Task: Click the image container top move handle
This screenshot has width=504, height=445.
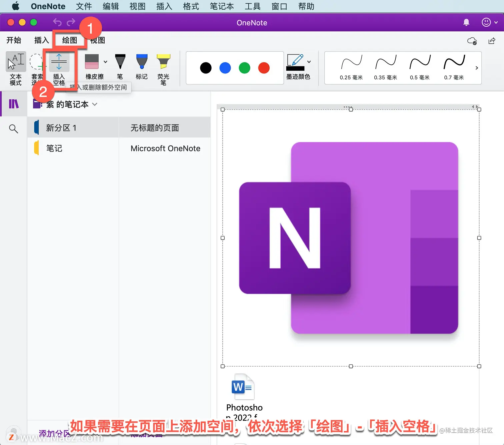Action: 348,107
